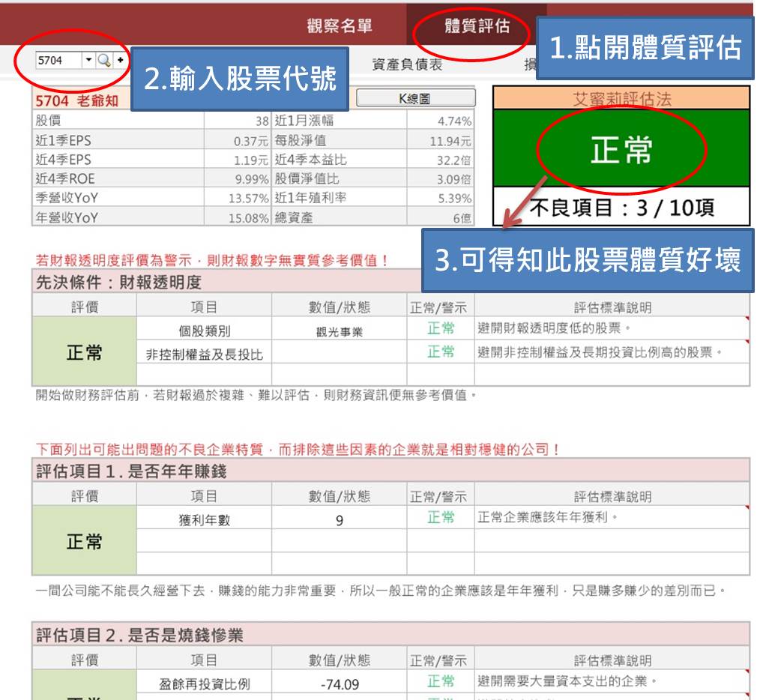Click the 觀光事業 category value cell
The height and width of the screenshot is (700, 760).
point(339,331)
